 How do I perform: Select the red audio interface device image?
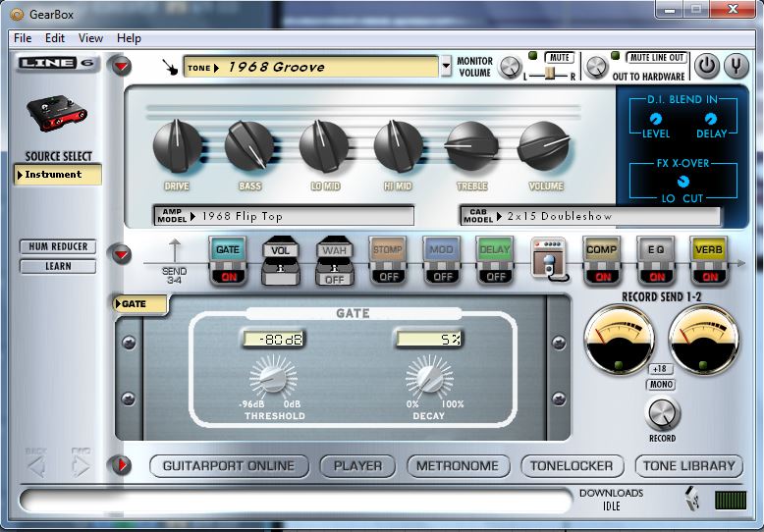pyautogui.click(x=57, y=113)
